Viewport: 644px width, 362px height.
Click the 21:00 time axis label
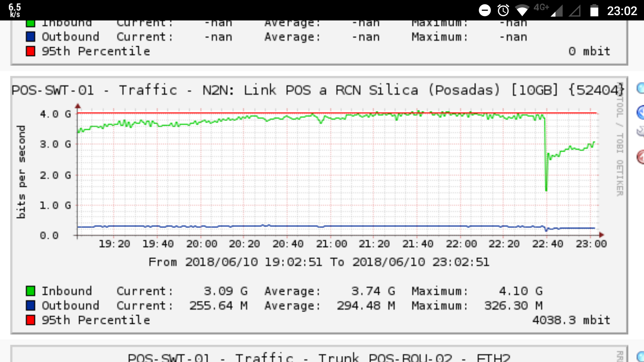(x=331, y=244)
